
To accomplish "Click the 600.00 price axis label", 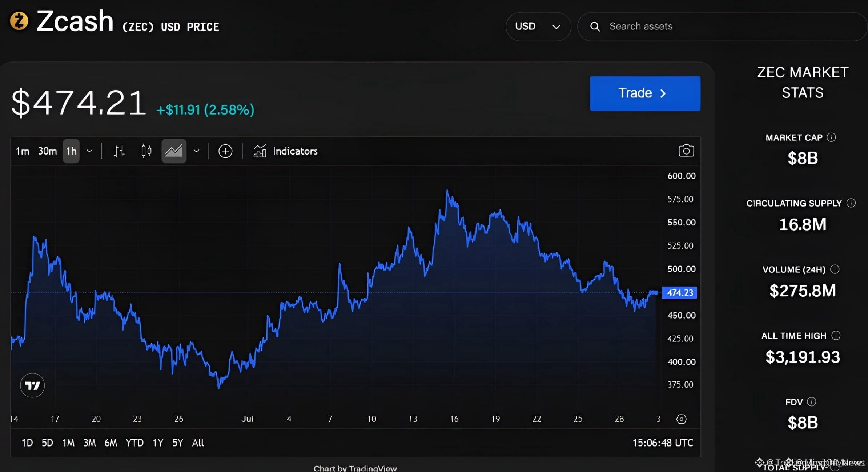I will (x=682, y=176).
